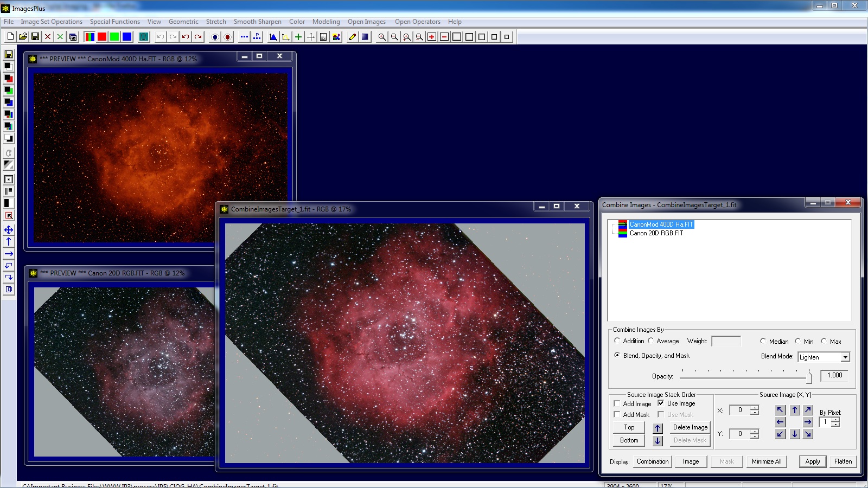This screenshot has width=868, height=488.
Task: Nudge source image left with arrow button
Action: [780, 422]
